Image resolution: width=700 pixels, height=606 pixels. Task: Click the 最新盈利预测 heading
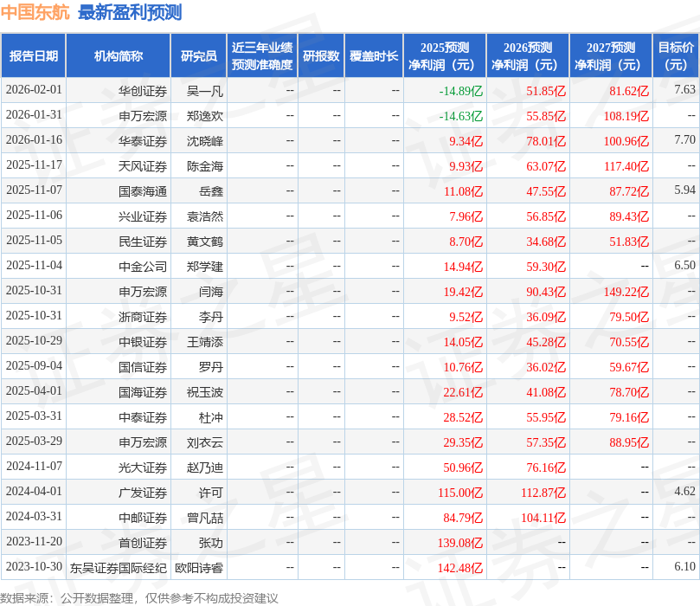(x=130, y=12)
